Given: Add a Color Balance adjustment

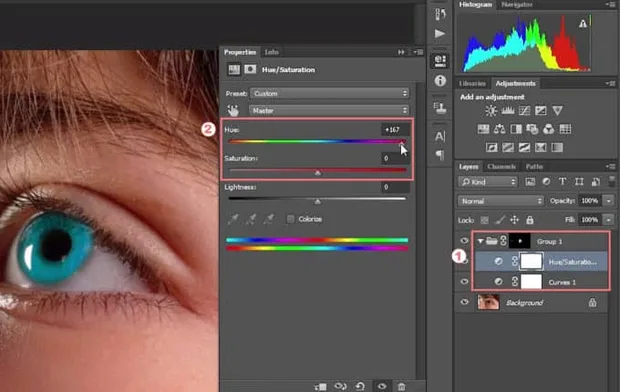Looking at the screenshot, I should [499, 129].
